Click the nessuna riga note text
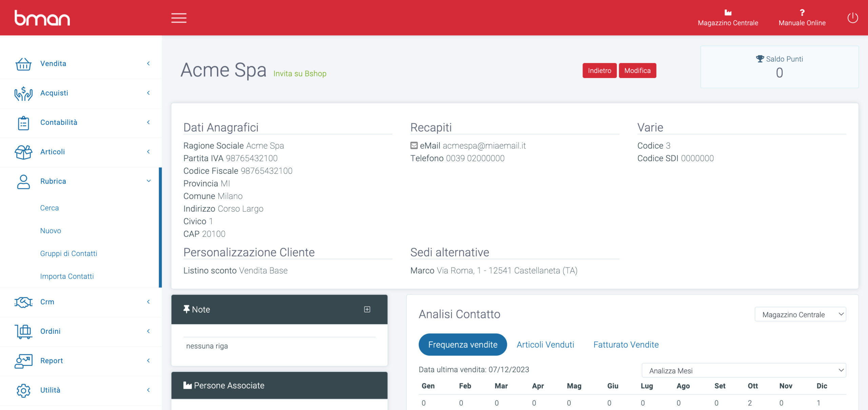Viewport: 868px width, 410px height. [207, 346]
